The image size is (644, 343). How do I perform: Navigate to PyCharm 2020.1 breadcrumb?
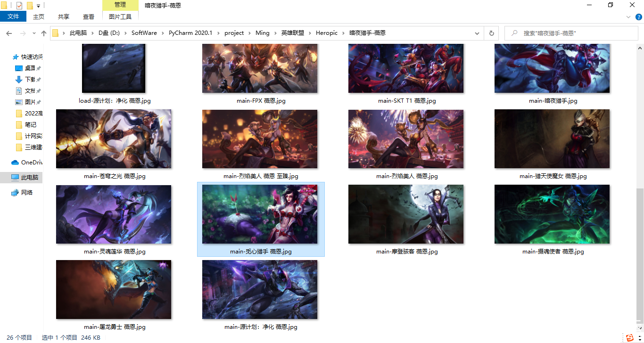tap(190, 33)
